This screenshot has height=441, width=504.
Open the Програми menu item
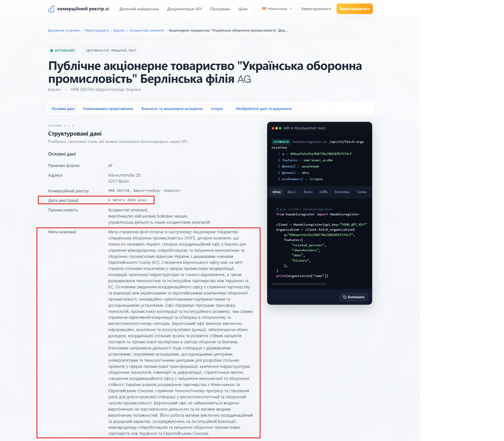point(220,9)
